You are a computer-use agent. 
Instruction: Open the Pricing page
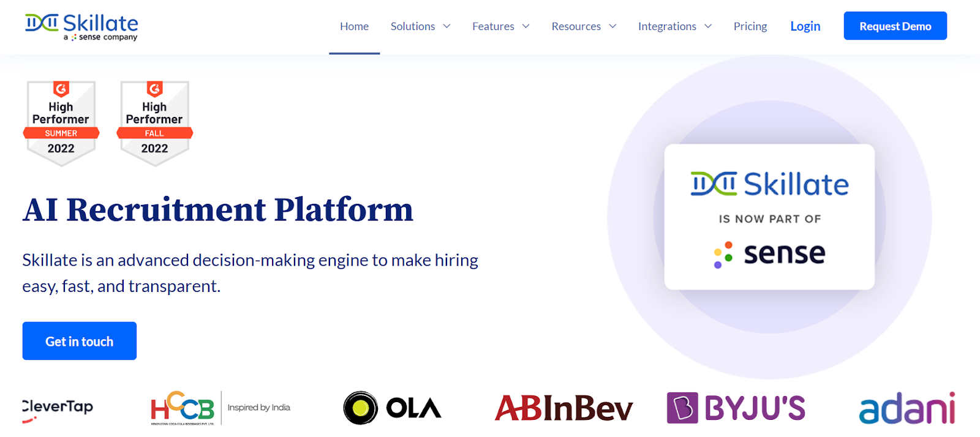click(x=750, y=26)
